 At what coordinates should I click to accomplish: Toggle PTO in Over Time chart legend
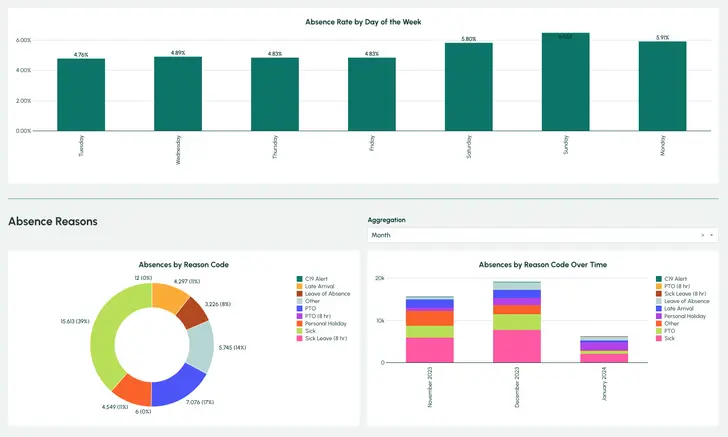665,331
